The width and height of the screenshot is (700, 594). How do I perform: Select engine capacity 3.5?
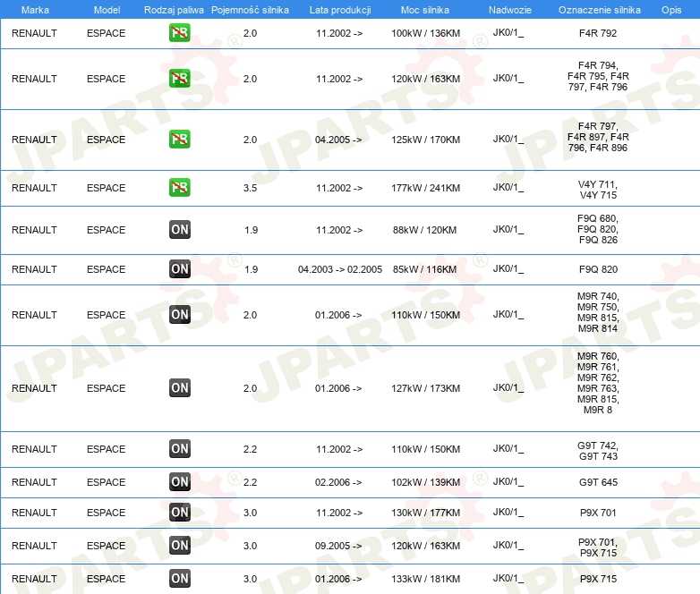tap(250, 188)
